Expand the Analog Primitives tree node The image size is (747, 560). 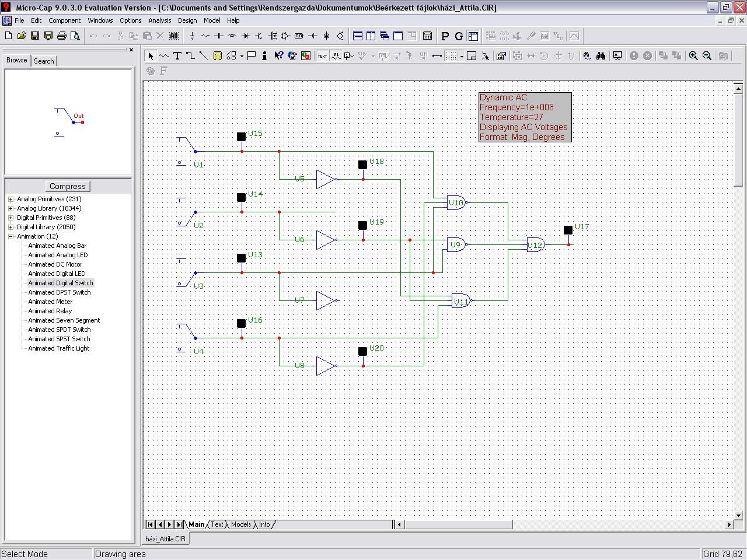click(x=11, y=199)
